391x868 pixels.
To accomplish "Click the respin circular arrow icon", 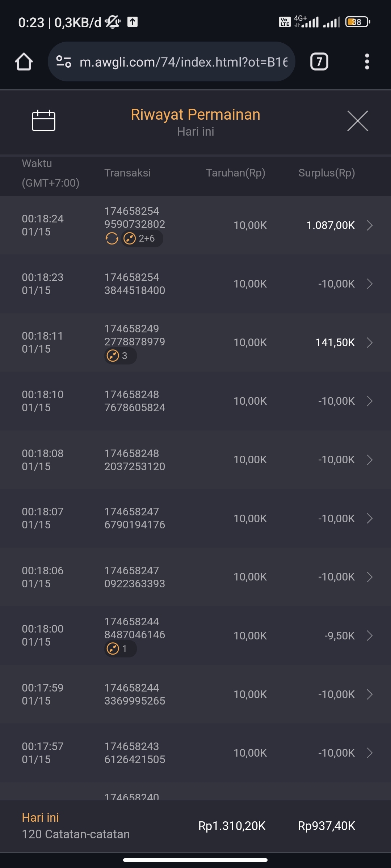I will tap(112, 239).
